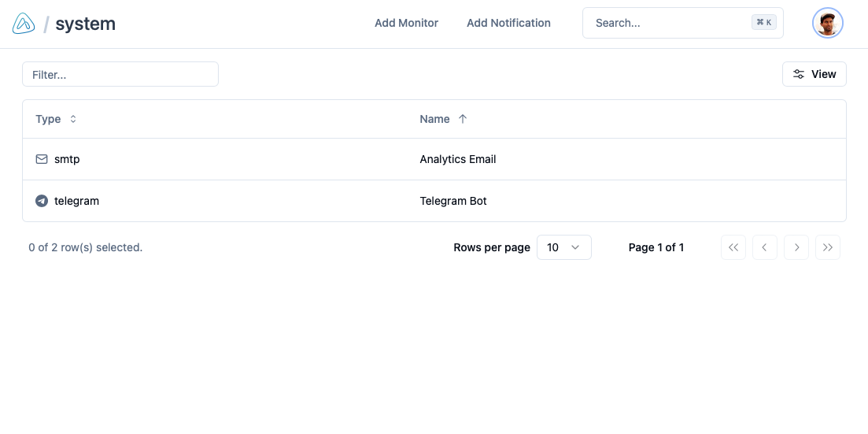Sort the table by Type column
Screen dimensions: 868x434
pyautogui.click(x=56, y=119)
